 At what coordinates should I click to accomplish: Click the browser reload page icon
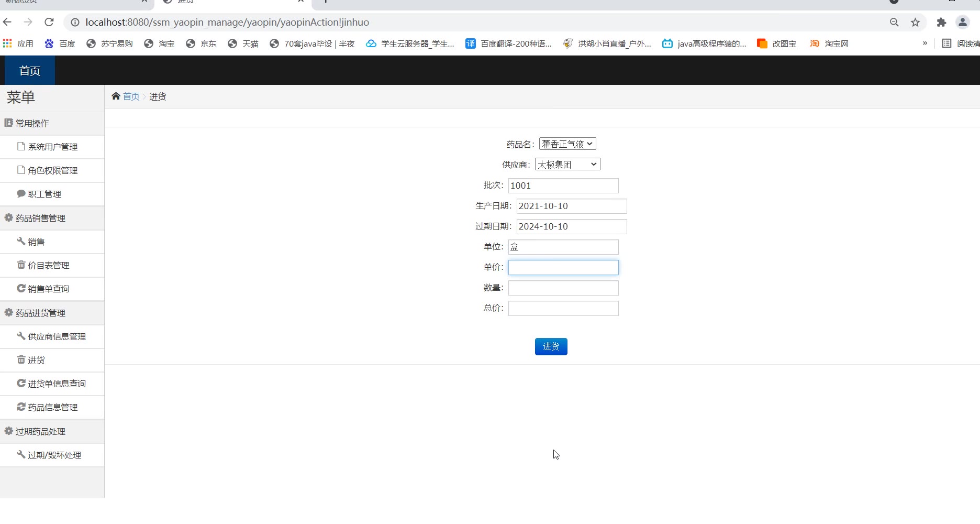[x=49, y=22]
